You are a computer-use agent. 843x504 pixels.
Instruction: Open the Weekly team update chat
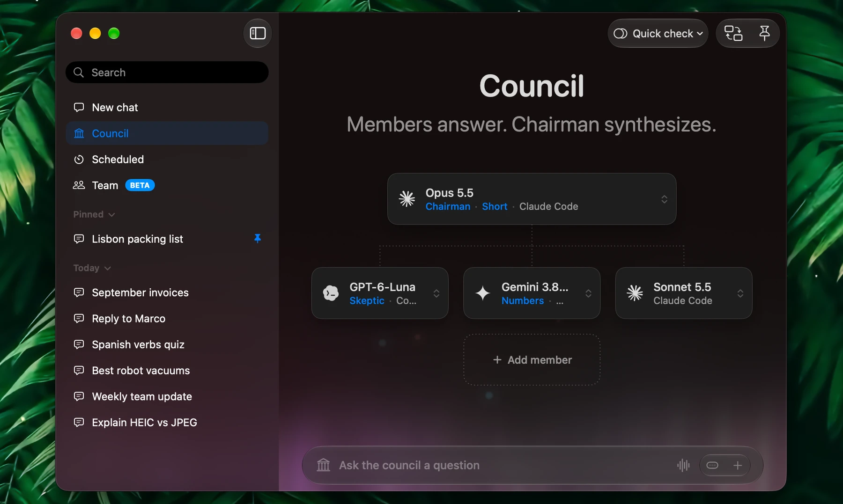[167, 396]
